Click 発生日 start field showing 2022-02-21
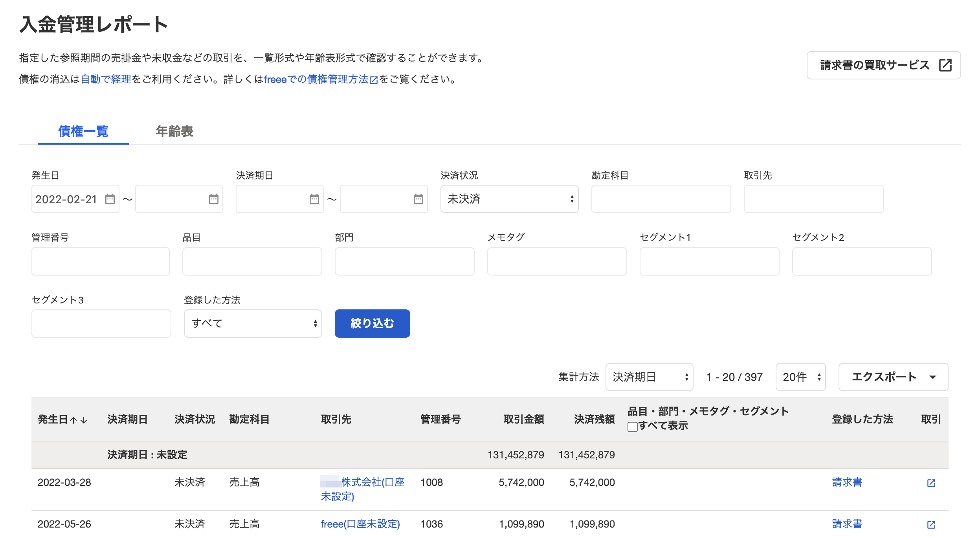980x537 pixels. click(75, 199)
